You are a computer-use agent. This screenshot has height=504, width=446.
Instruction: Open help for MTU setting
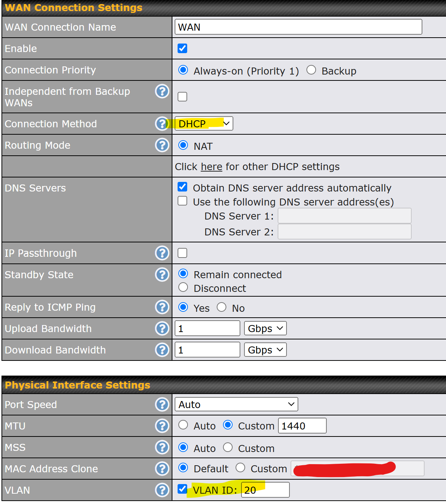click(162, 425)
